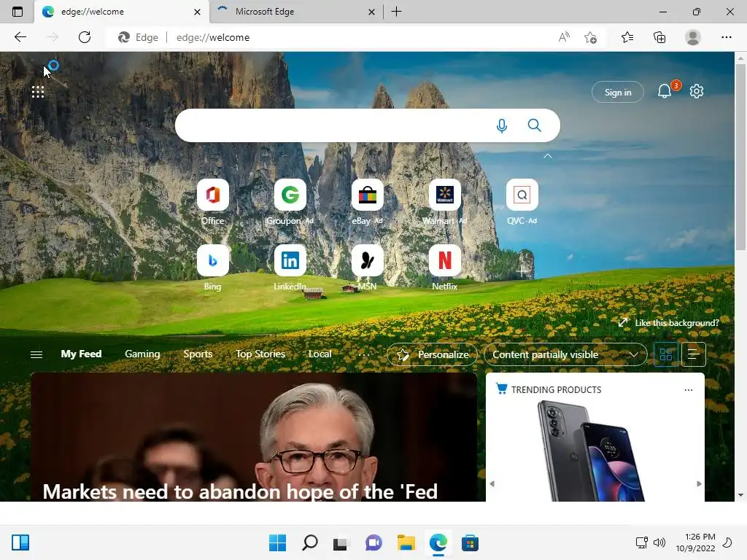
Task: Collapse quick links with chevron up
Action: coord(547,156)
